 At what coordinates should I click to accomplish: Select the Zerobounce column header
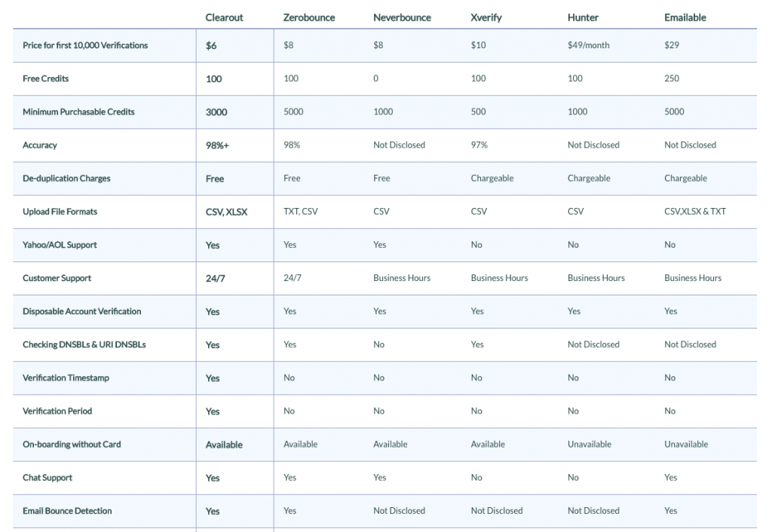308,18
